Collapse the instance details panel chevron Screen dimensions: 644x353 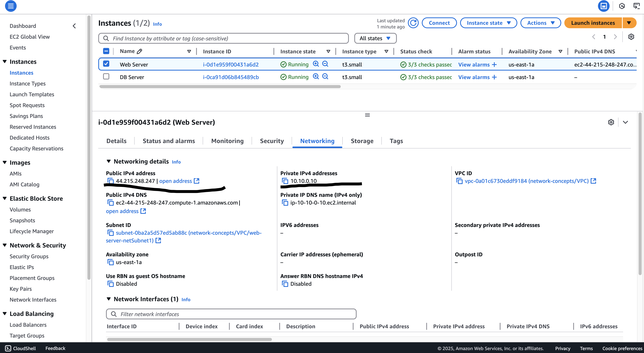click(625, 122)
